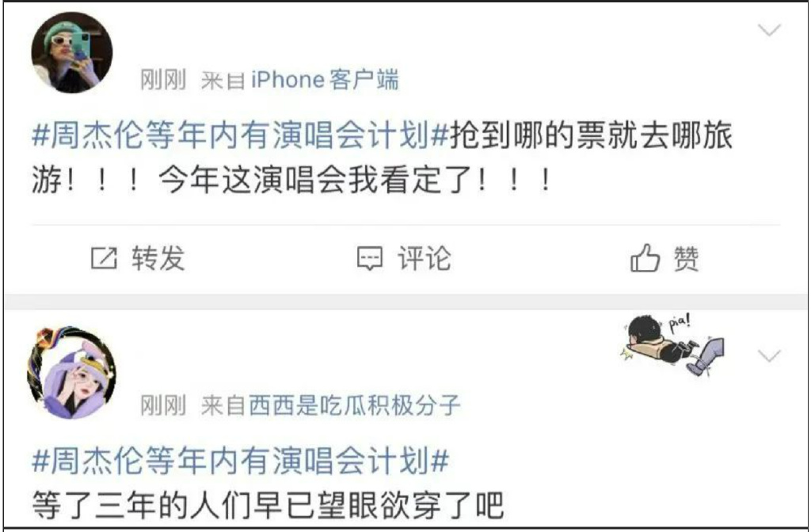The width and height of the screenshot is (811, 532).
Task: Tap the 评论 text label
Action: (425, 258)
